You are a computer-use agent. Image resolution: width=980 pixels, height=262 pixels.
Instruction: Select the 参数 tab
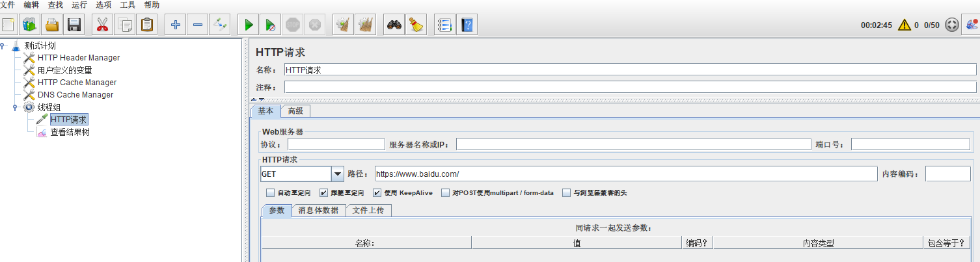[277, 210]
